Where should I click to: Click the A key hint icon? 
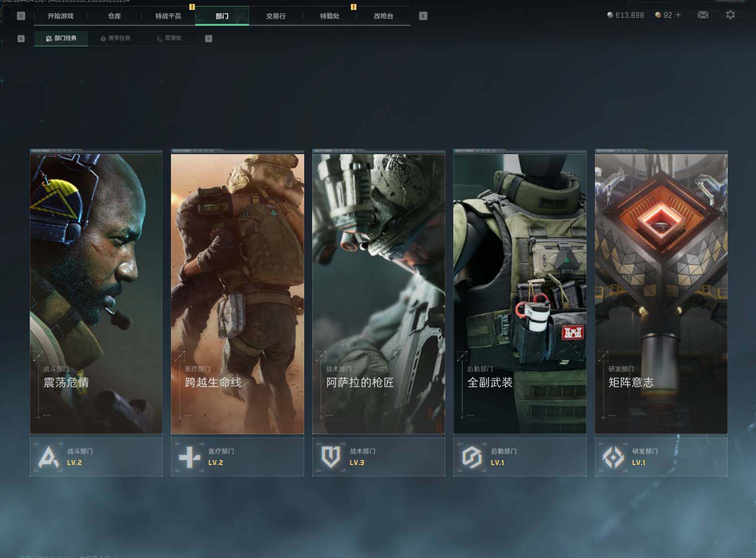[21, 38]
